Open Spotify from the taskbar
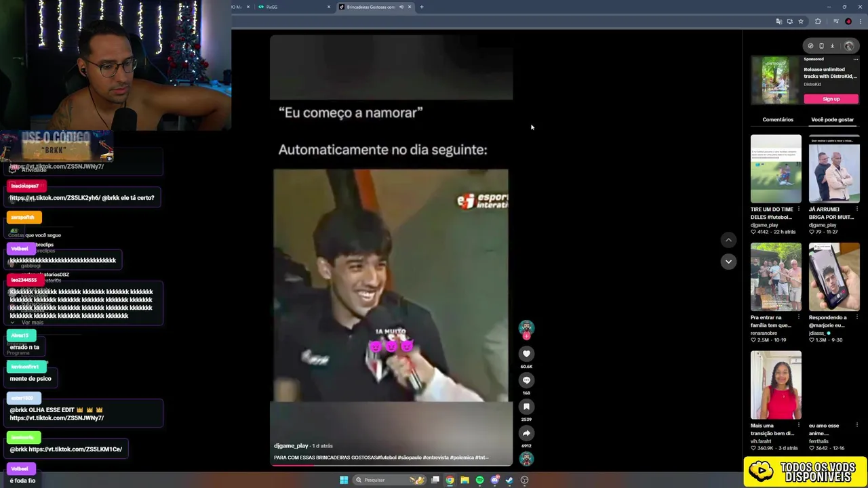 pos(479,480)
